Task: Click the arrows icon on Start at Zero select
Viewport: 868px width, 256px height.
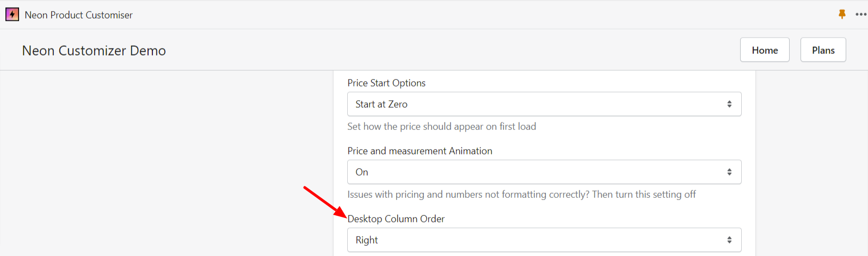Action: [729, 104]
